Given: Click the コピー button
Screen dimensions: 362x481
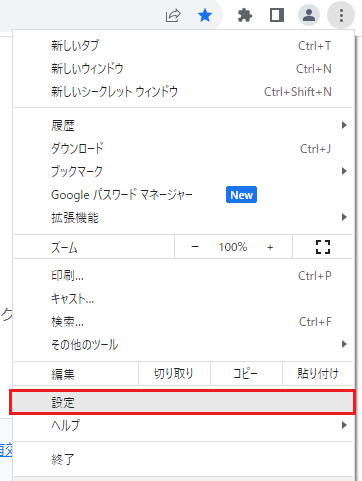Looking at the screenshot, I should (x=246, y=374).
